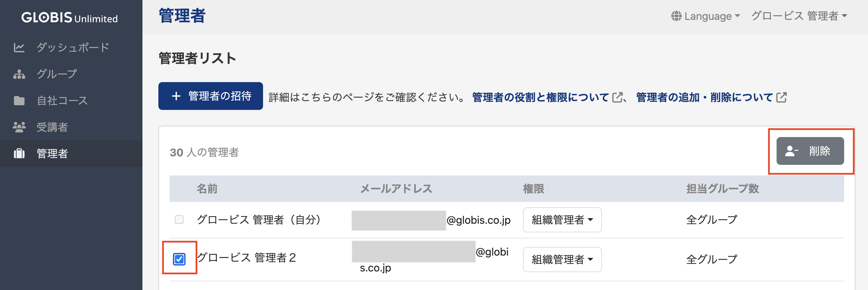
Task: Click external link icon after 追加・削除について
Action: tap(782, 98)
